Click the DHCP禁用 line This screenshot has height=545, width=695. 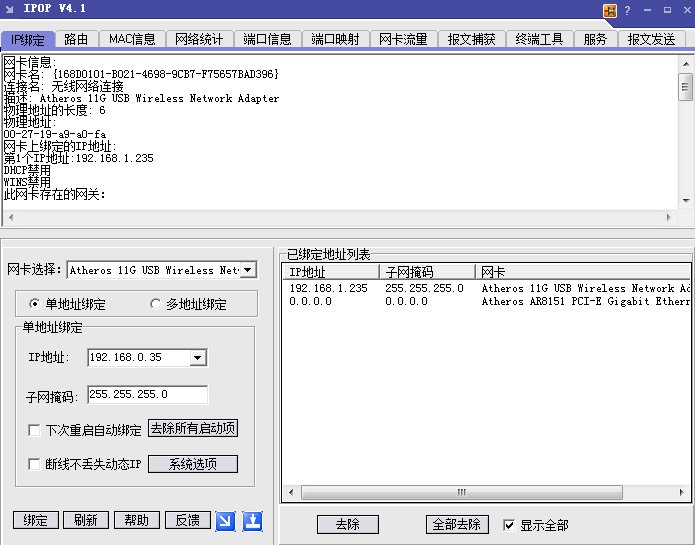[27, 170]
